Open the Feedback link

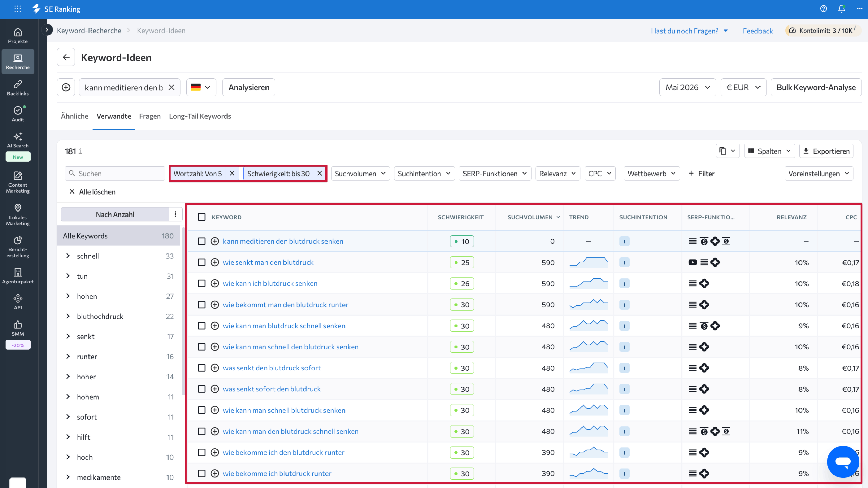pos(757,30)
